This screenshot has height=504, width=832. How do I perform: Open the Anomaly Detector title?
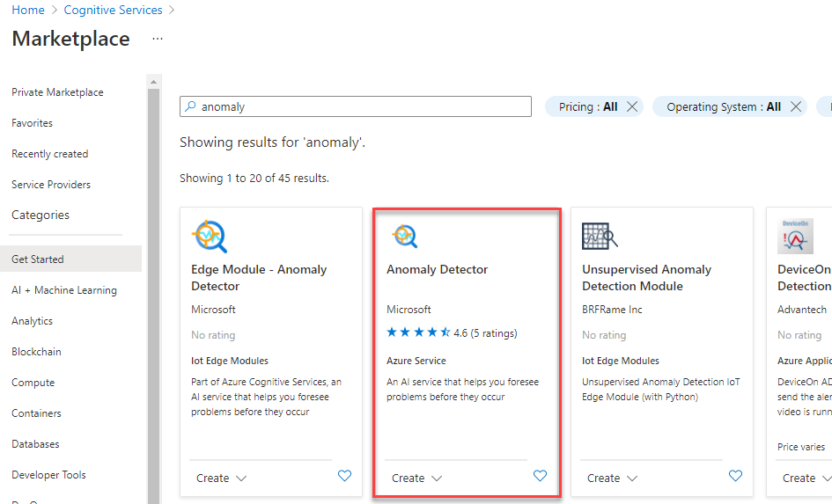pos(438,269)
